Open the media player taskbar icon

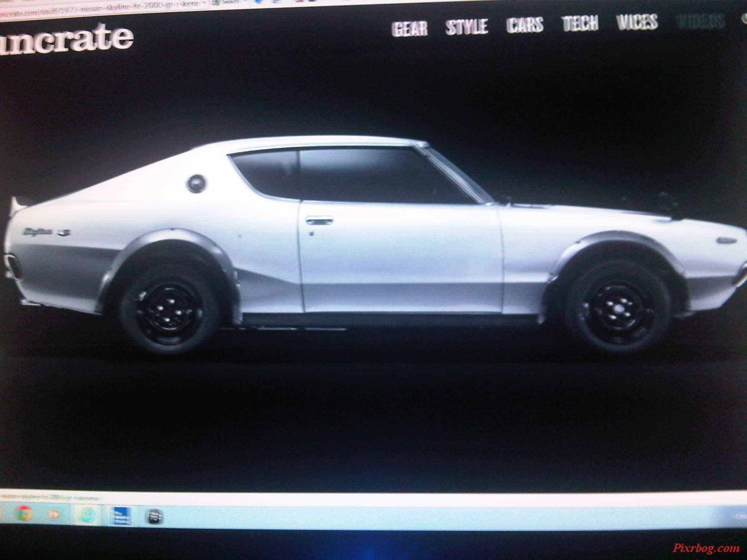point(55,514)
